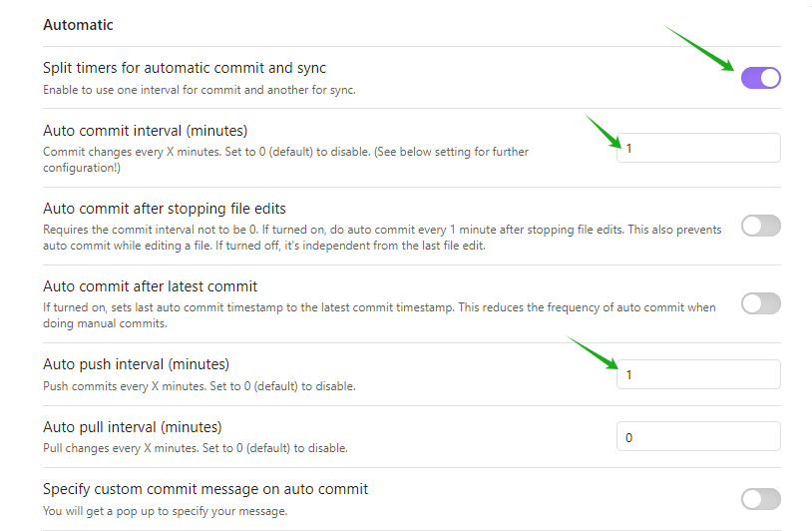Click the "Specify custom commit message on auto commit" title

pos(205,489)
